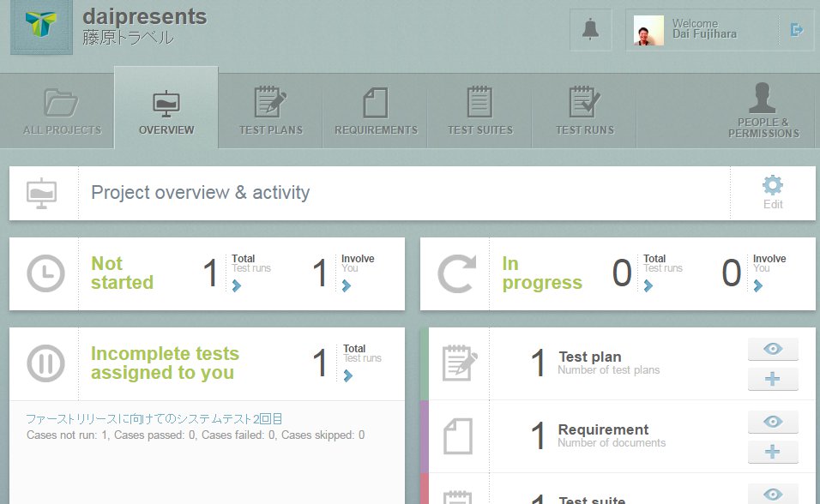This screenshot has height=504, width=820.
Task: View test suites using eye button
Action: 772,495
